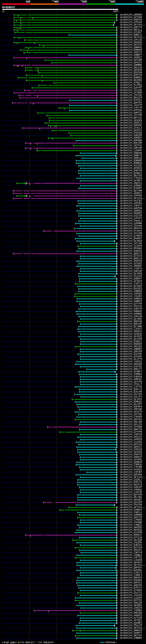Open hit UniRef100_C6T2P9
This screenshot has width=146, height=644.
[x=131, y=17]
